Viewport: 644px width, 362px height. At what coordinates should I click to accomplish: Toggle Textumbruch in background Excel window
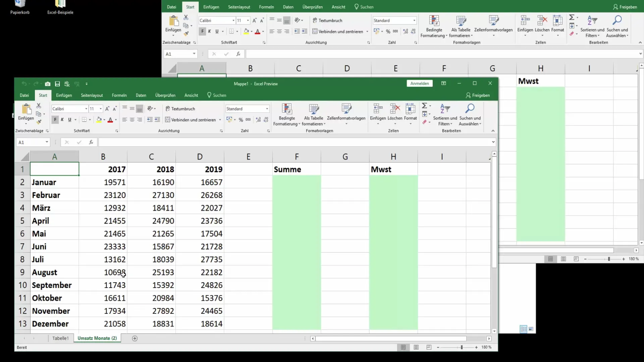(x=327, y=20)
